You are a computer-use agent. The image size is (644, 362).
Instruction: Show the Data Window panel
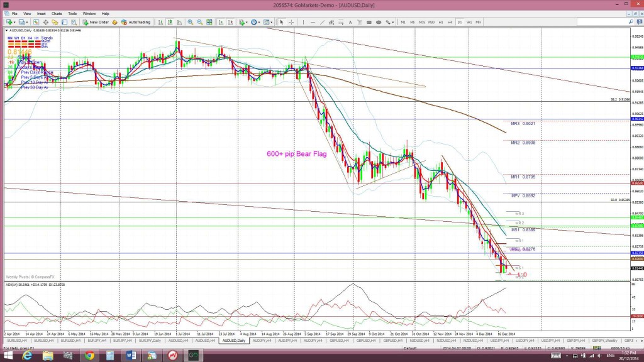[x=45, y=22]
